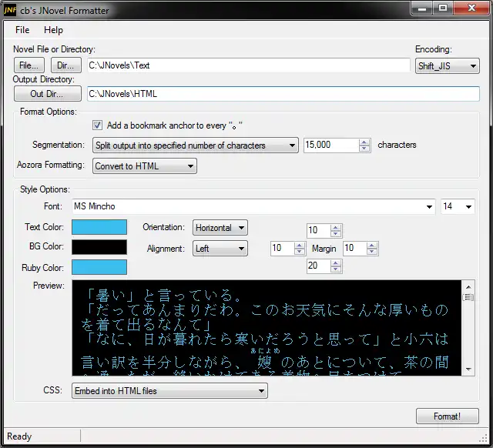Click the output path field C:\JNovels\HTML
The height and width of the screenshot is (448, 493).
point(283,94)
